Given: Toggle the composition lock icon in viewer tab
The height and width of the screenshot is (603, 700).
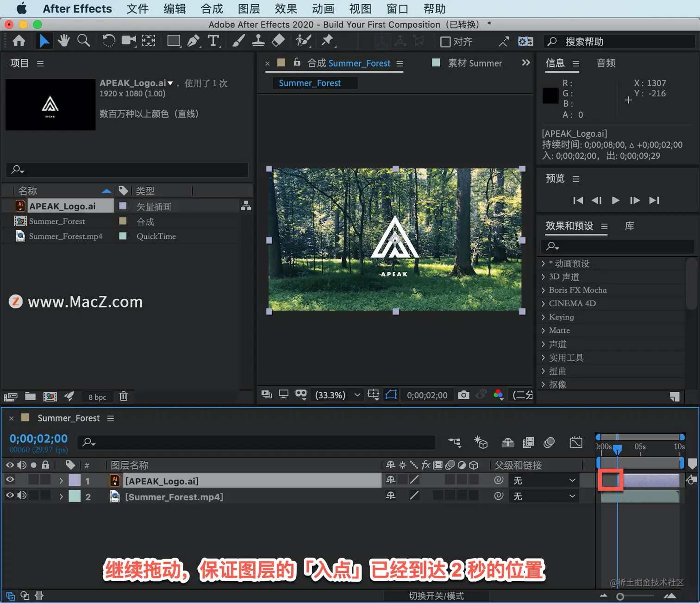Looking at the screenshot, I should [297, 62].
